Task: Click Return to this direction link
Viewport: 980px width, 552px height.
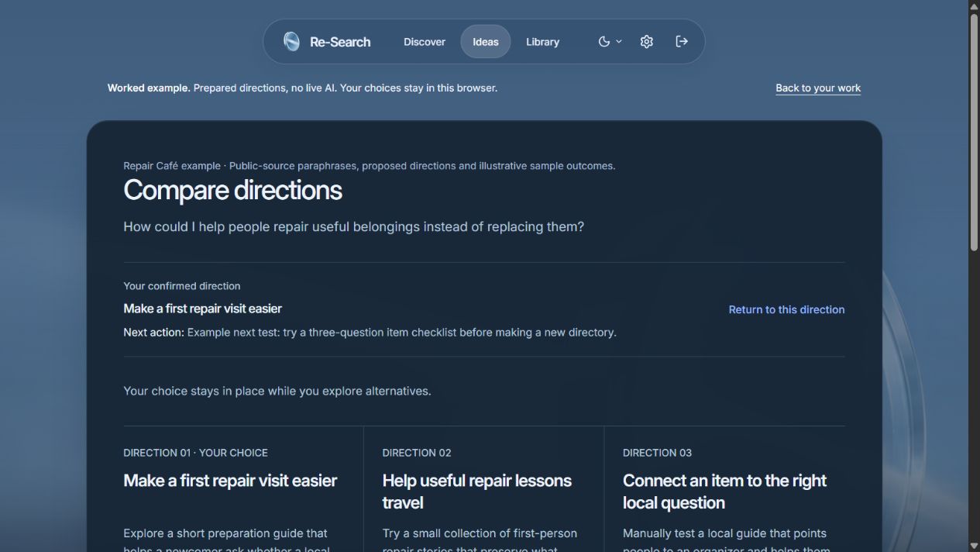Action: [786, 309]
